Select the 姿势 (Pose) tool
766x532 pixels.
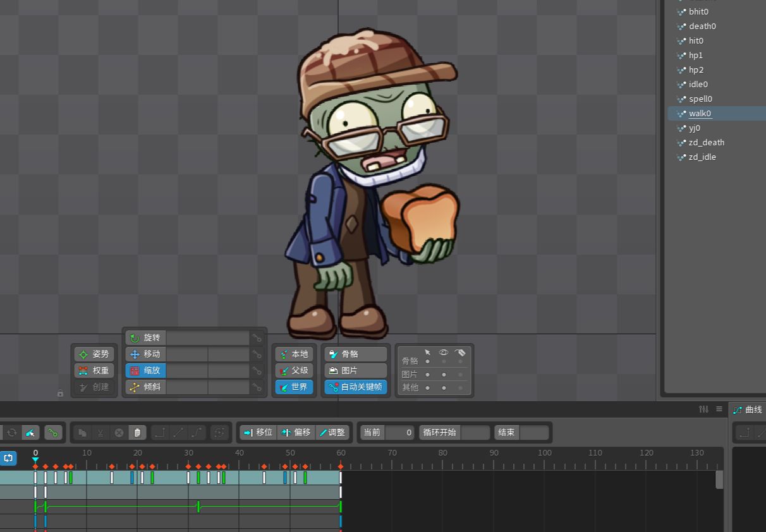click(94, 354)
